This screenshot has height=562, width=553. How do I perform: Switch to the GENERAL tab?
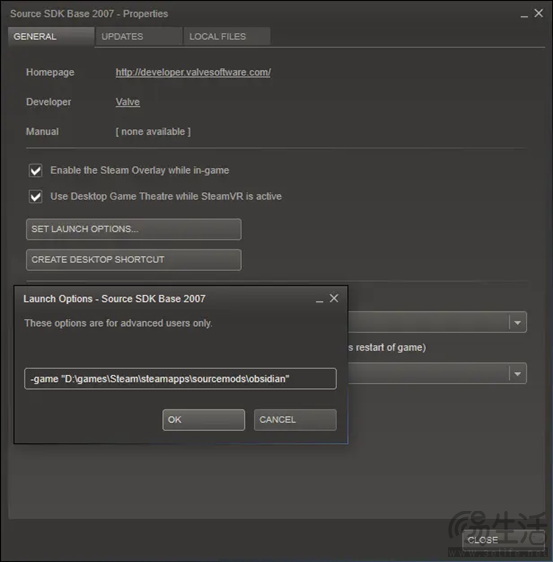[51, 37]
